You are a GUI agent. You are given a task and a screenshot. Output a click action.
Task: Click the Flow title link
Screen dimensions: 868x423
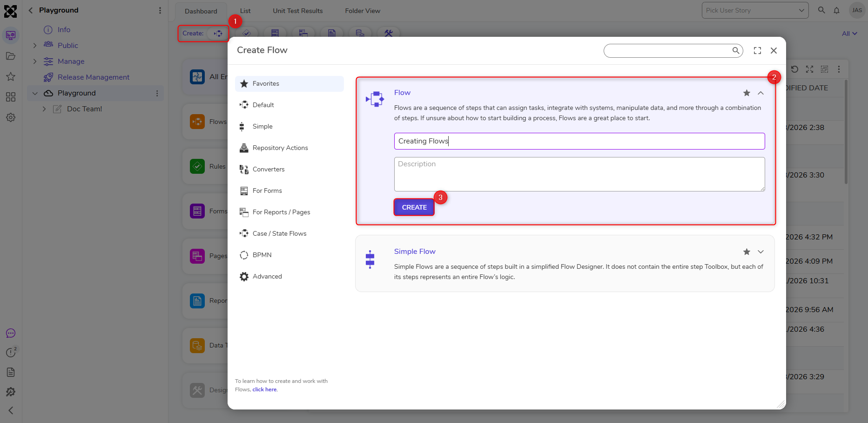pos(402,93)
